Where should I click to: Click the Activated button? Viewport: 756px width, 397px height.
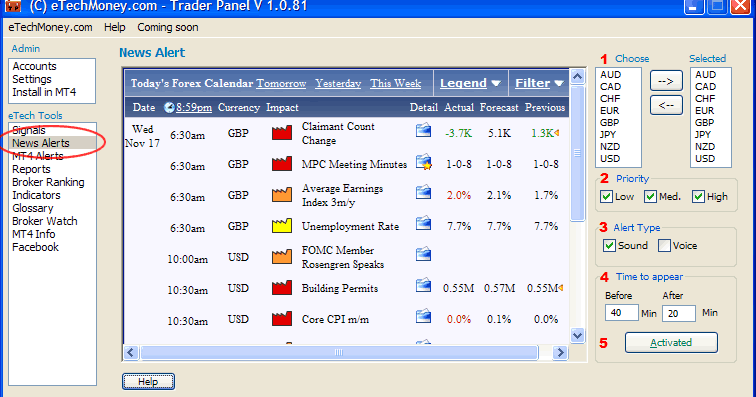point(671,342)
